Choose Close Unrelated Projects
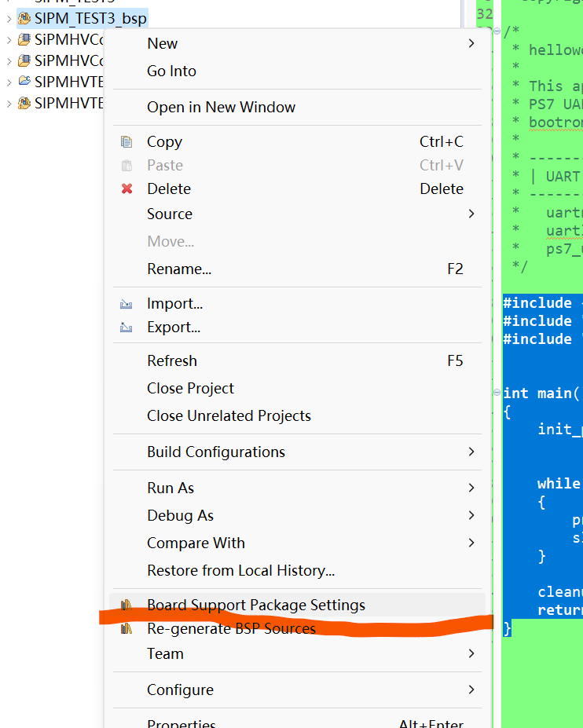The width and height of the screenshot is (583, 728). (297, 415)
